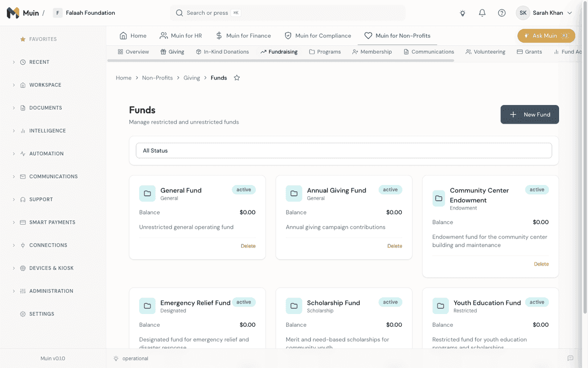Click the Automation pulse icon in sidebar

tap(23, 154)
